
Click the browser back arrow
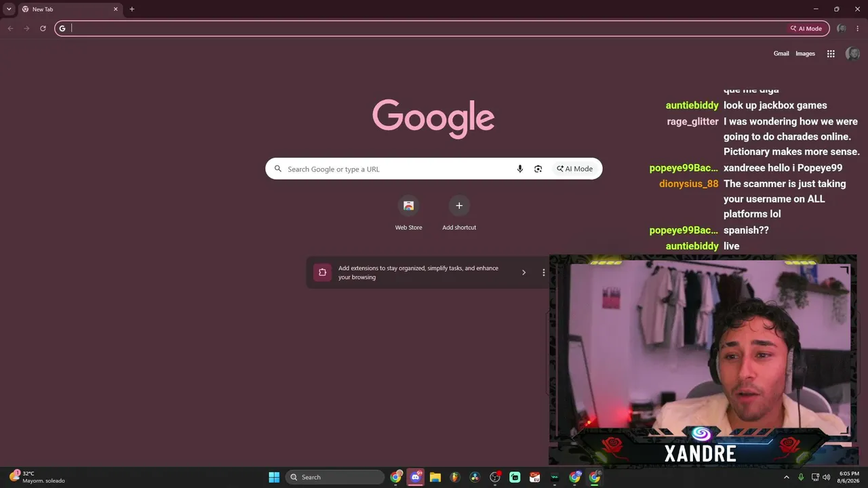tap(10, 28)
